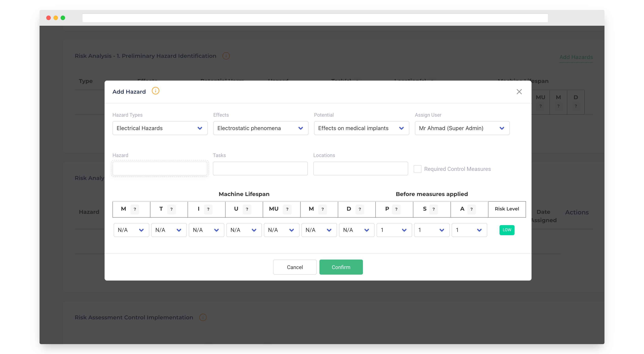644x354 pixels.
Task: Click the Add Hazard info icon
Action: (x=155, y=91)
